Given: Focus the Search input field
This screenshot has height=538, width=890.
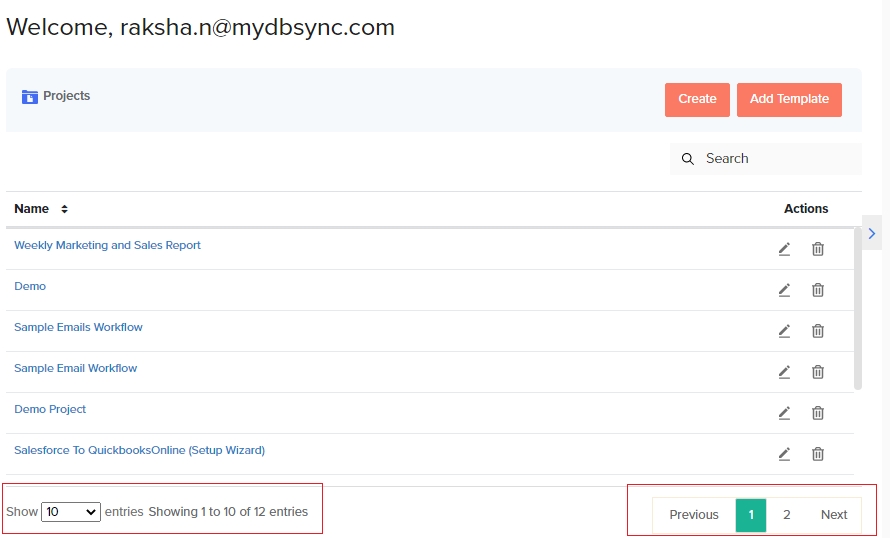Looking at the screenshot, I should (x=777, y=159).
